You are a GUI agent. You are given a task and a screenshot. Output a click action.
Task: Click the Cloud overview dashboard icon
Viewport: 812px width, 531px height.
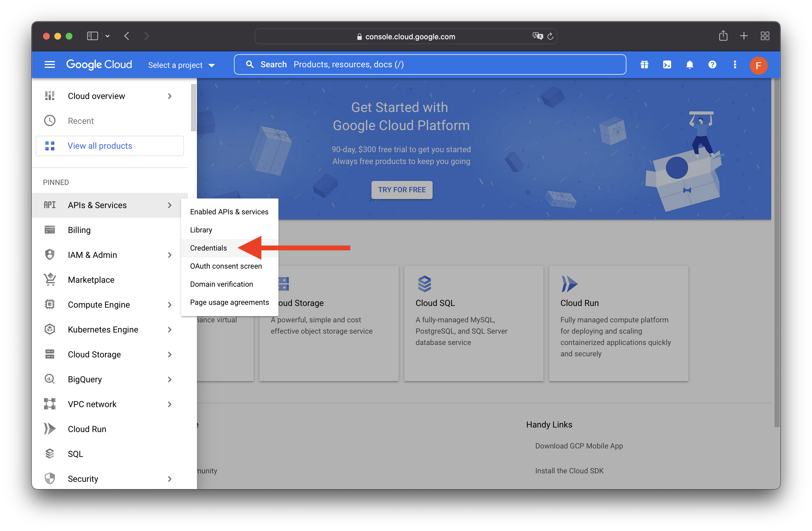click(50, 96)
